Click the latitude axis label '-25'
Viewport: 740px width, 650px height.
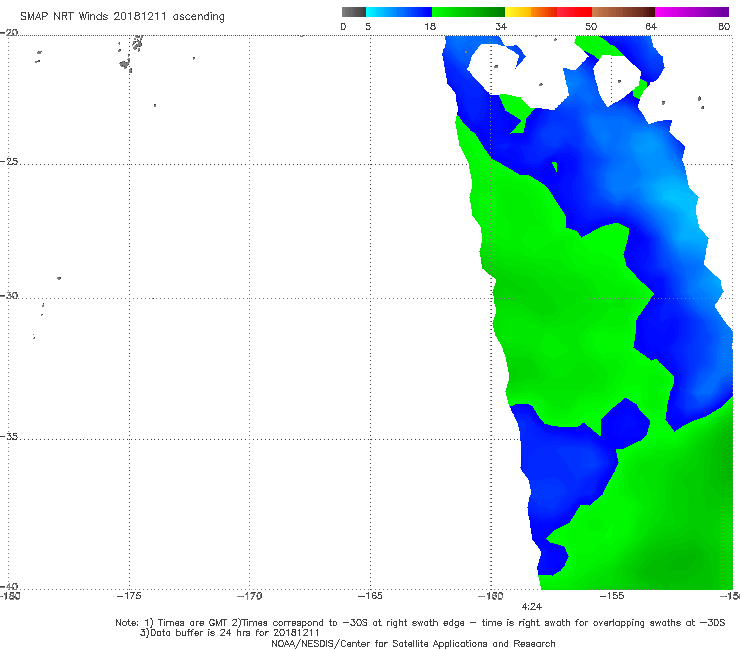pos(9,162)
